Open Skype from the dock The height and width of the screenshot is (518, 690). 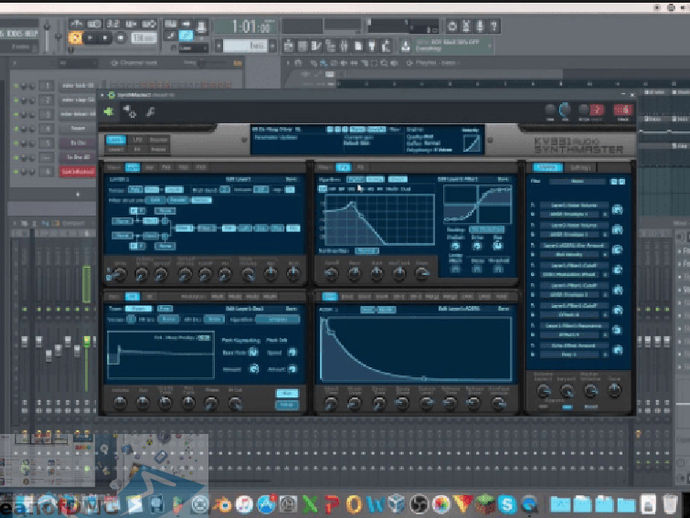(x=507, y=504)
